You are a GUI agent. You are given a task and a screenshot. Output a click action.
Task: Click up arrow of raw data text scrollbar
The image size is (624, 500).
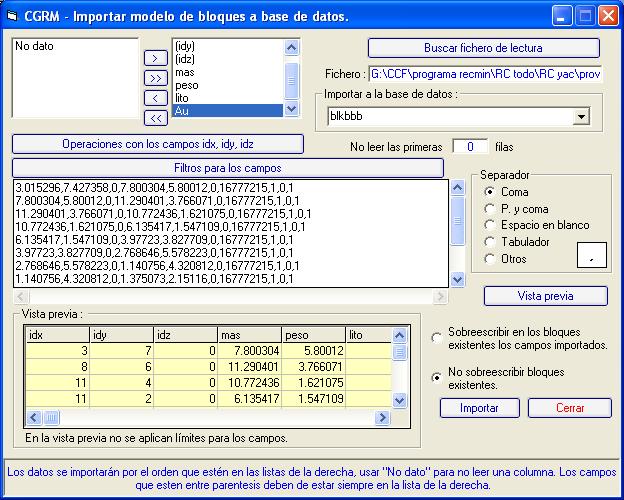[x=458, y=188]
